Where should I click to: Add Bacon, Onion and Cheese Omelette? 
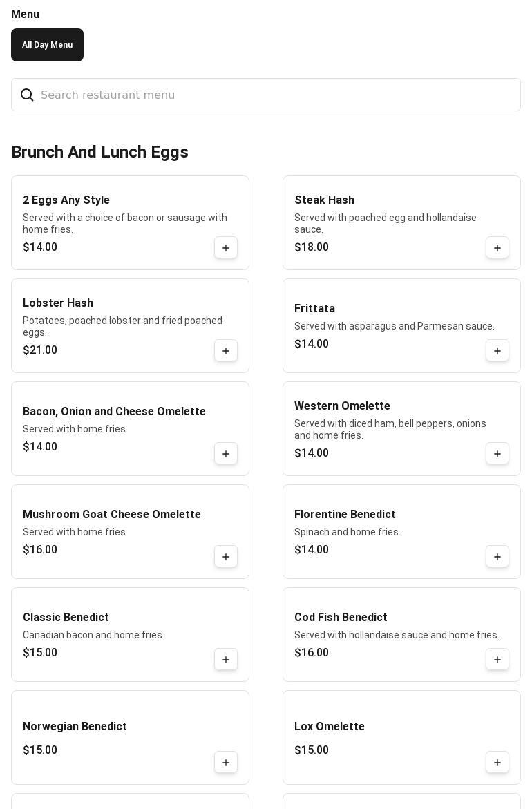[x=225, y=453]
